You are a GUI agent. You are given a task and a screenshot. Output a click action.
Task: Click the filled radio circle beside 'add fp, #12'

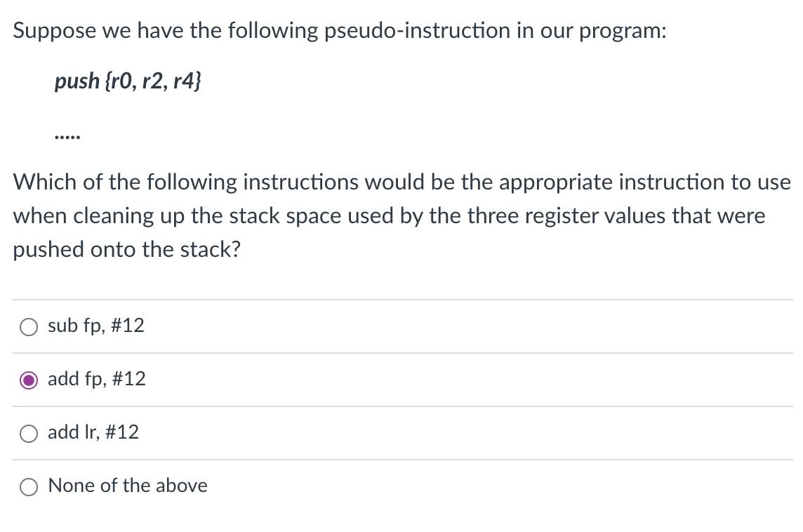(28, 379)
